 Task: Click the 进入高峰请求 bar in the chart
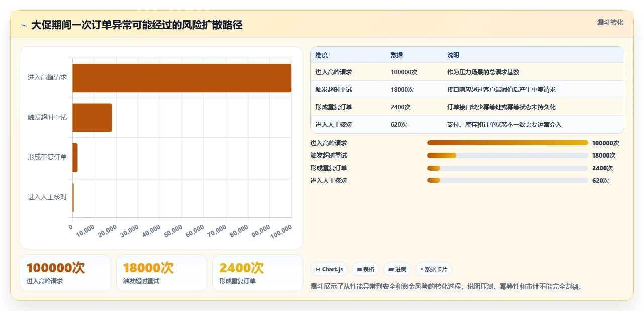182,78
